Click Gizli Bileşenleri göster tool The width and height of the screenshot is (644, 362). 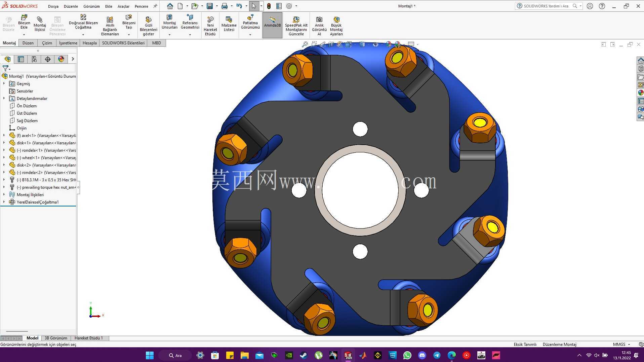point(148,26)
